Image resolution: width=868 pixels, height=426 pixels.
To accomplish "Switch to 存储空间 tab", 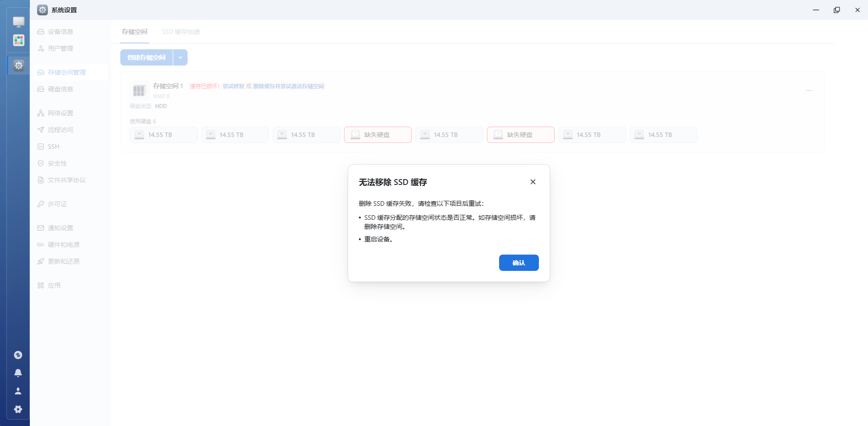I will 135,32.
